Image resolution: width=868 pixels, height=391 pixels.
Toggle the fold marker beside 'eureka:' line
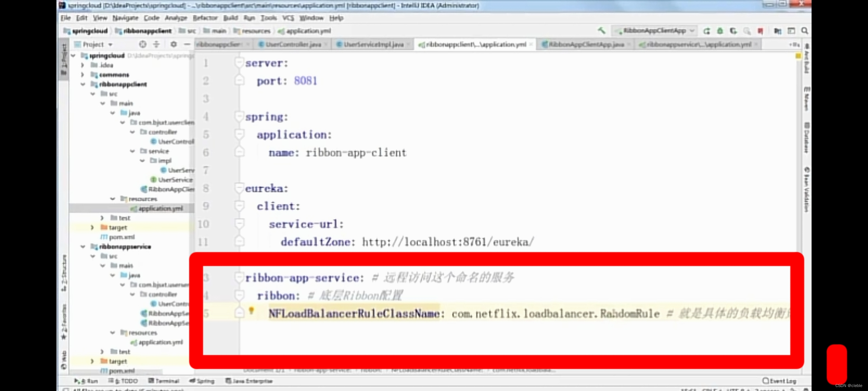[239, 188]
